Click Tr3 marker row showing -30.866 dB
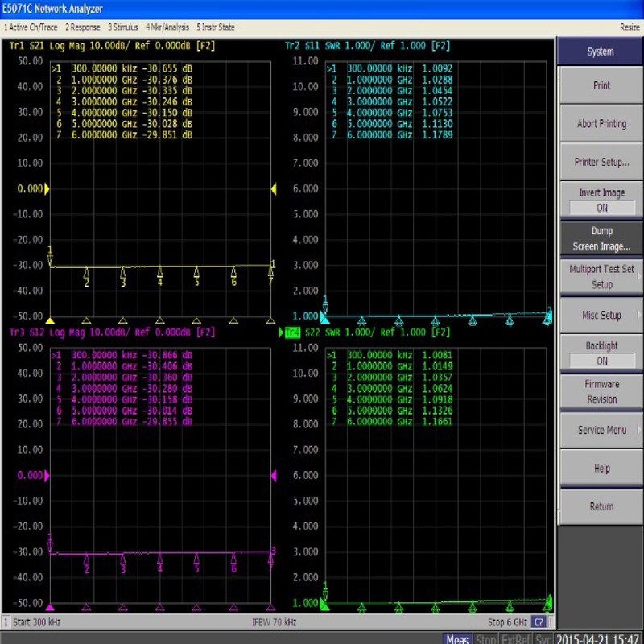This screenshot has height=644, width=644. [x=122, y=355]
